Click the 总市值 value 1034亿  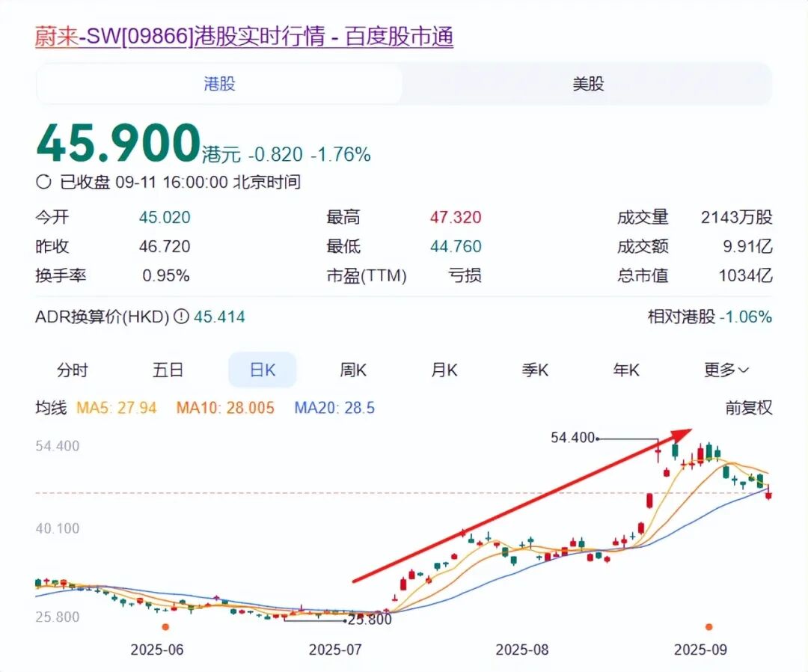746,275
